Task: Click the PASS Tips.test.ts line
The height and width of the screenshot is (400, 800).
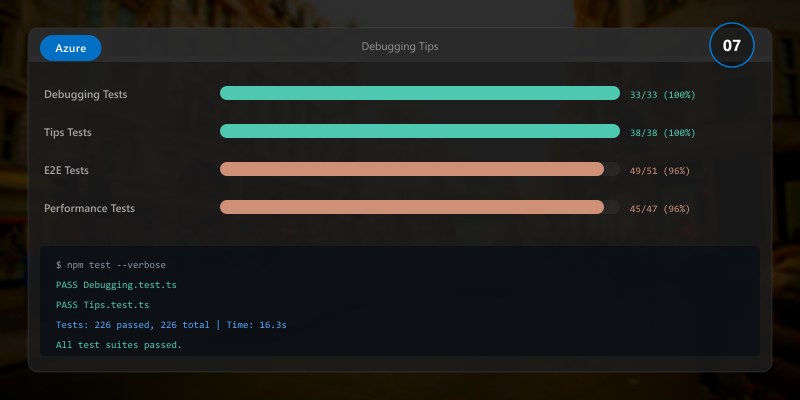Action: (x=103, y=305)
